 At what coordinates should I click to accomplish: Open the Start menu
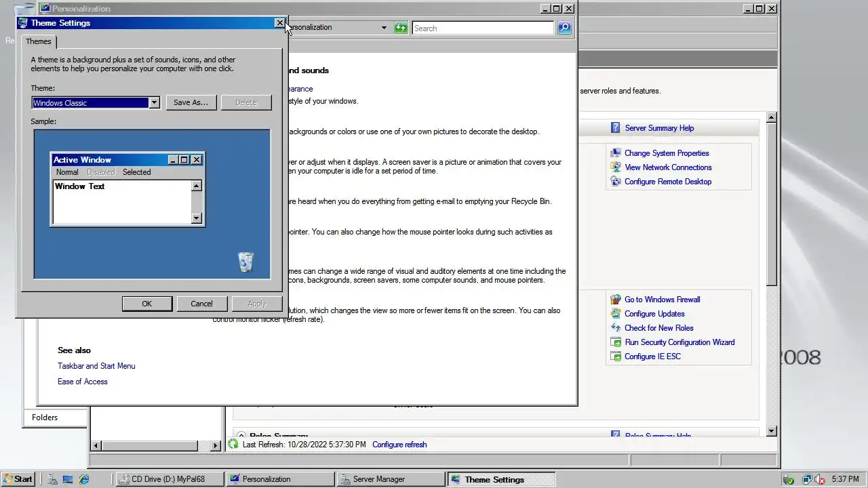[18, 479]
